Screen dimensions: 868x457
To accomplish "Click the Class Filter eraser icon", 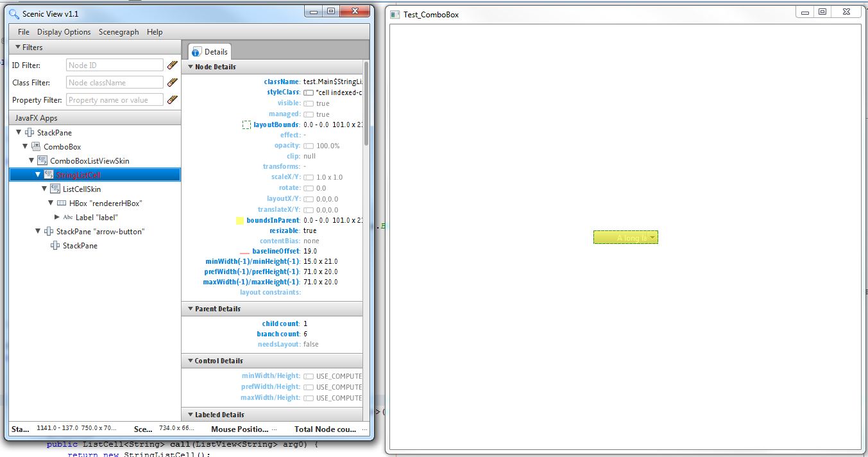I will (172, 82).
